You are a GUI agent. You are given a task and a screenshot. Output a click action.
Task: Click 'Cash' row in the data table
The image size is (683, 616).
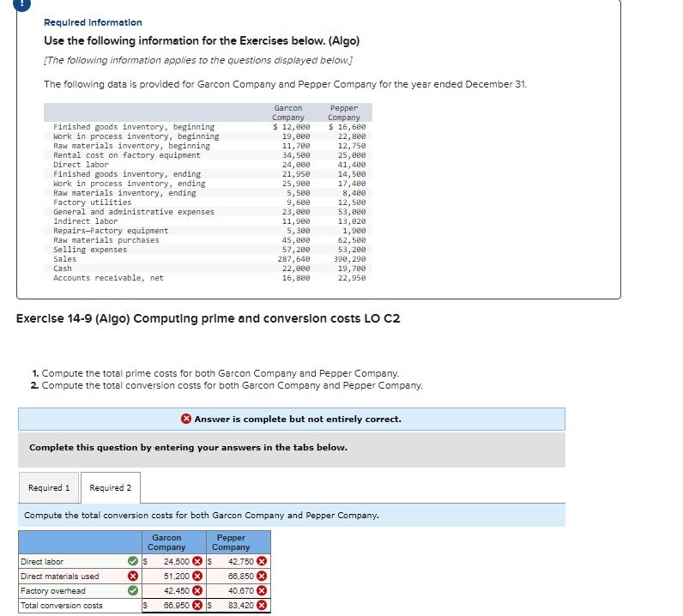[x=209, y=269]
